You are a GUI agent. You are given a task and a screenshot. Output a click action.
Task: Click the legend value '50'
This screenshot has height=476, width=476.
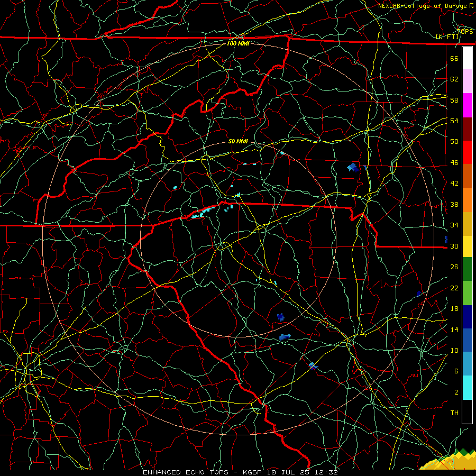[454, 142]
